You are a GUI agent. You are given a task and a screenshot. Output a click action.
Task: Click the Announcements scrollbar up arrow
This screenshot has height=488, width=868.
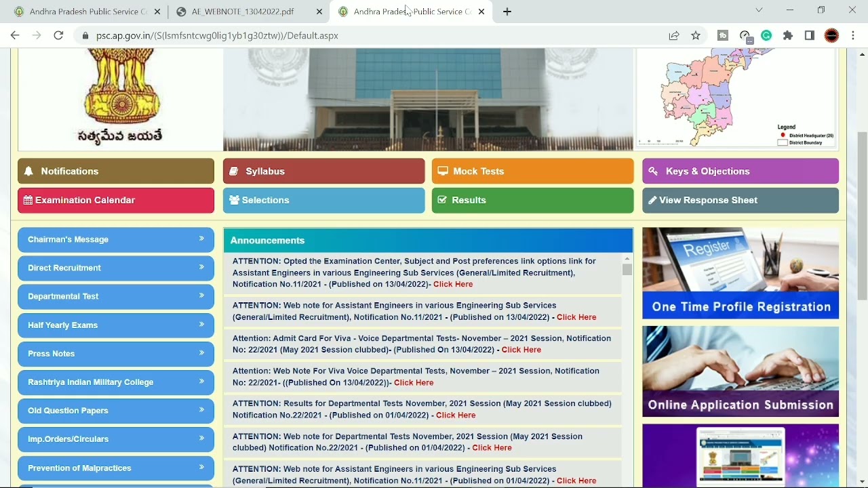[627, 259]
